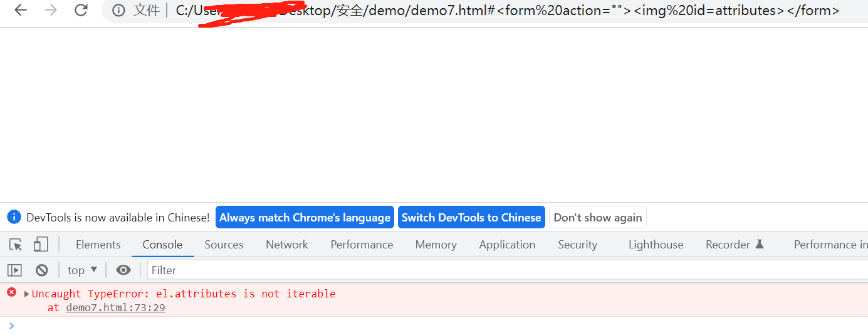Screen dimensions: 868x335
Task: Open live expression eye icon
Action: click(x=123, y=270)
